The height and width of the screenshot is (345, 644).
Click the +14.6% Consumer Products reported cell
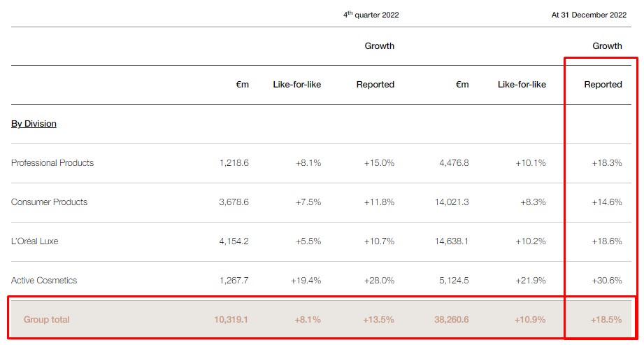pos(606,202)
